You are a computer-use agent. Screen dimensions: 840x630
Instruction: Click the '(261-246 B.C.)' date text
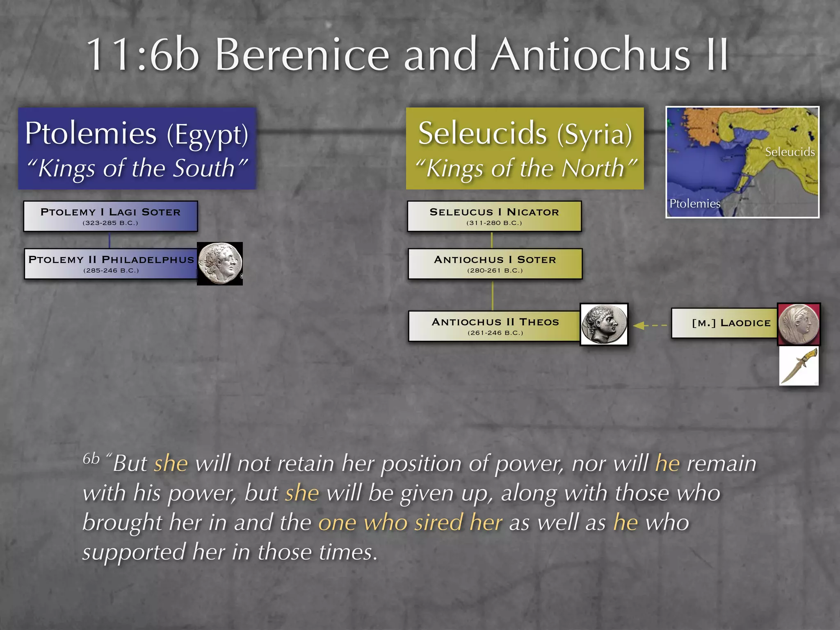pos(495,333)
